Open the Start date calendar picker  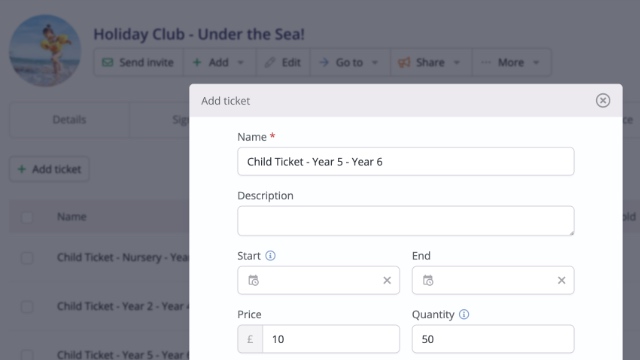[x=253, y=280]
